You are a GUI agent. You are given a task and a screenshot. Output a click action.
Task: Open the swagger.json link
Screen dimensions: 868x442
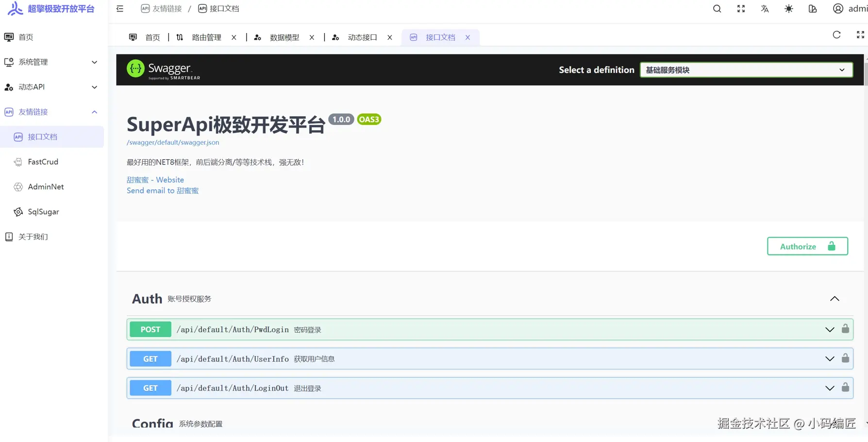(x=173, y=142)
